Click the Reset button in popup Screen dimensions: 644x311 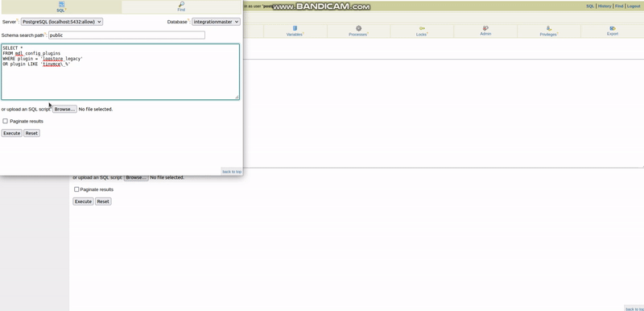tap(31, 133)
